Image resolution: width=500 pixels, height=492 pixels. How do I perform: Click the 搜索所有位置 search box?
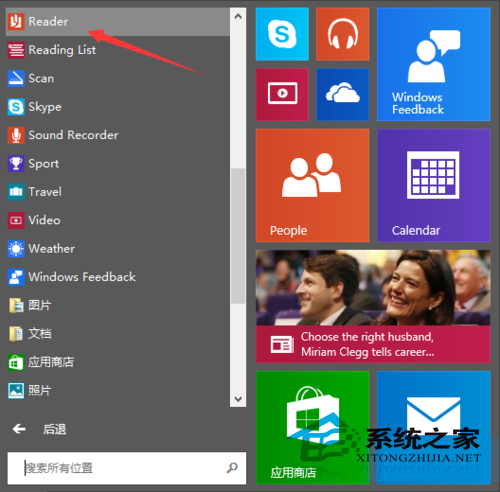[127, 468]
